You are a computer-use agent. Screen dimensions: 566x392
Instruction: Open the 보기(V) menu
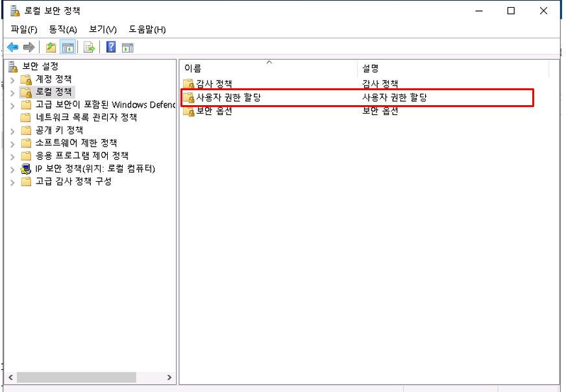click(x=103, y=29)
